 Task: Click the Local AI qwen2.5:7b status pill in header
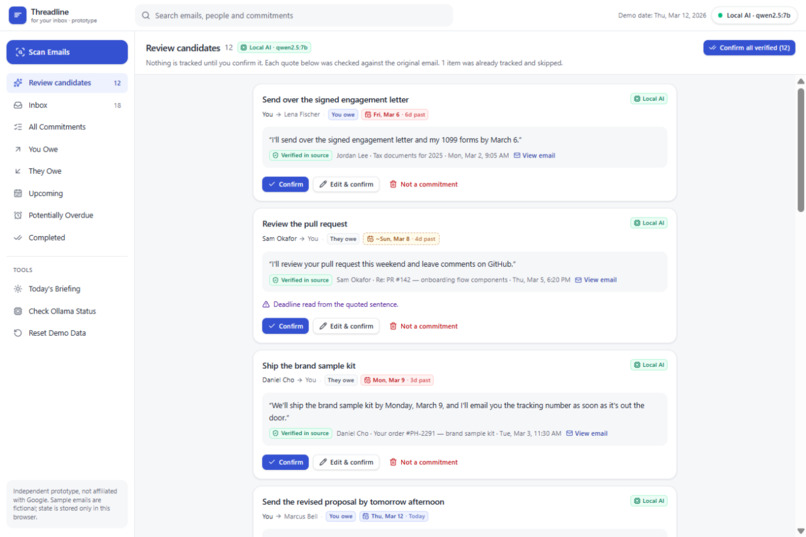click(754, 15)
